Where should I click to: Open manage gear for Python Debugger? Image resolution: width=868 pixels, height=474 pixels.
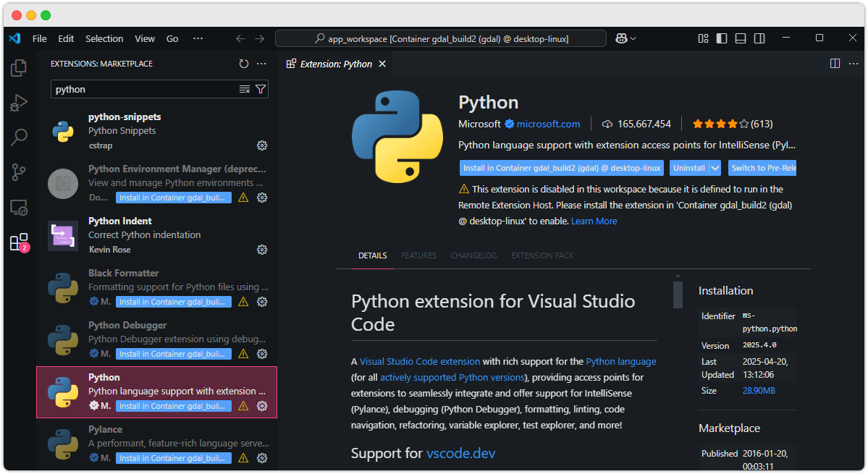tap(262, 353)
